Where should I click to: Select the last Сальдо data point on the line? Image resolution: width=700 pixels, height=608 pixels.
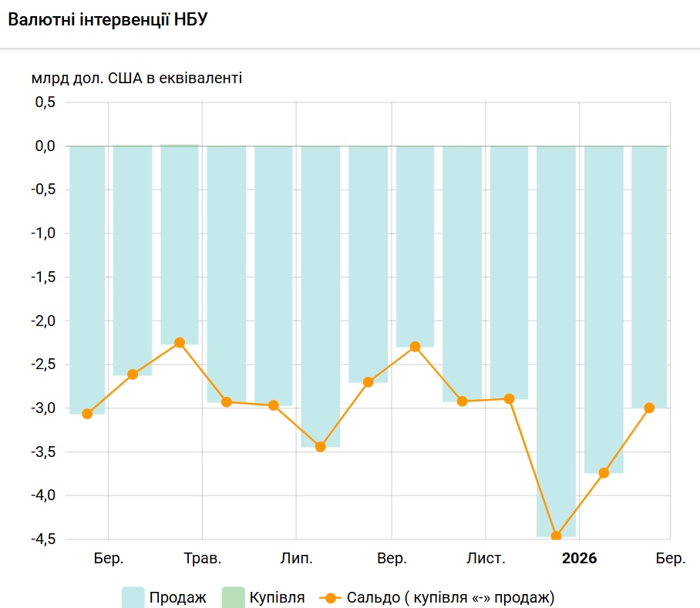649,408
